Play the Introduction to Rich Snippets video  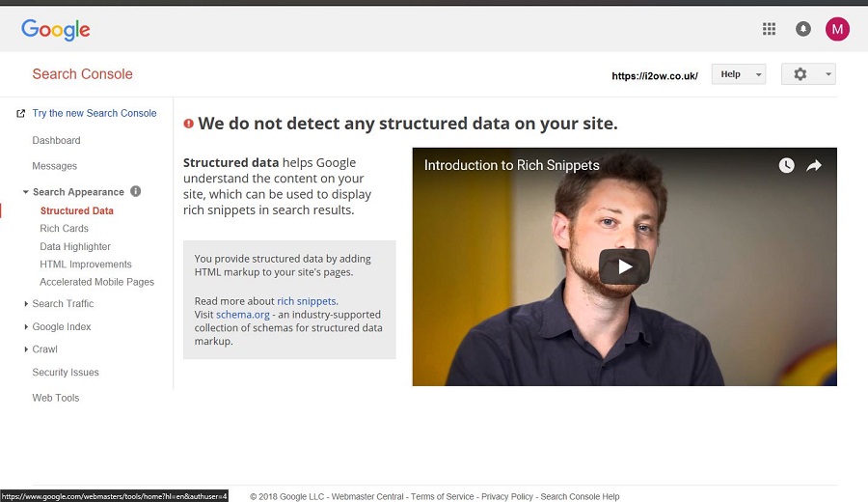[x=624, y=266]
